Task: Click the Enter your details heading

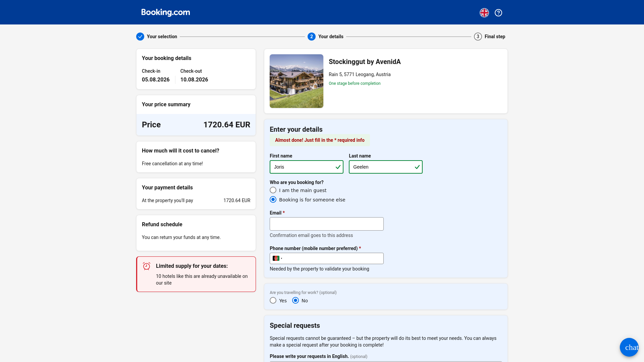Action: point(296,129)
